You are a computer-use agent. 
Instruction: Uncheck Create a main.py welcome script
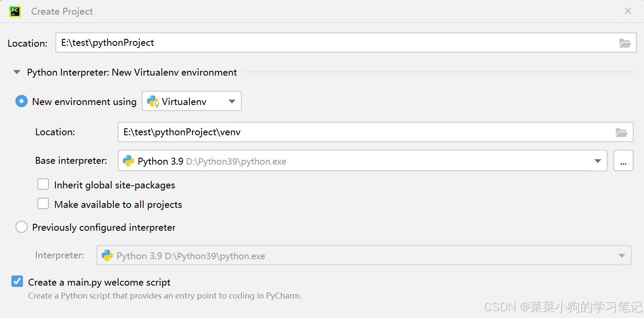(17, 282)
